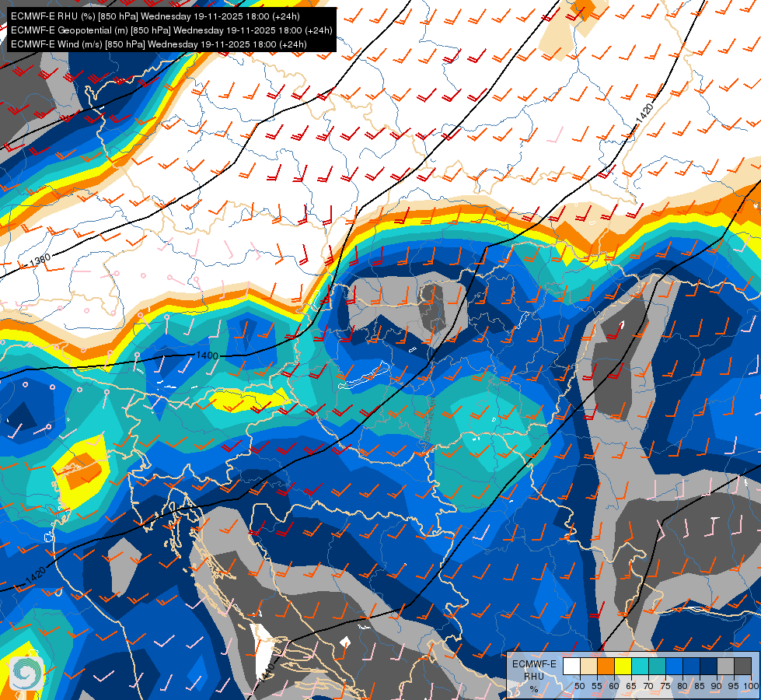The image size is (761, 700).
Task: Select the light gray 90–95% legend swatch
Action: tap(725, 666)
